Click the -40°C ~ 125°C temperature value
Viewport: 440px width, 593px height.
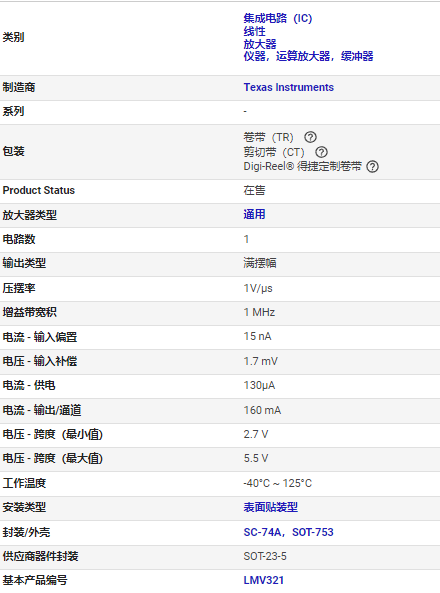[277, 483]
